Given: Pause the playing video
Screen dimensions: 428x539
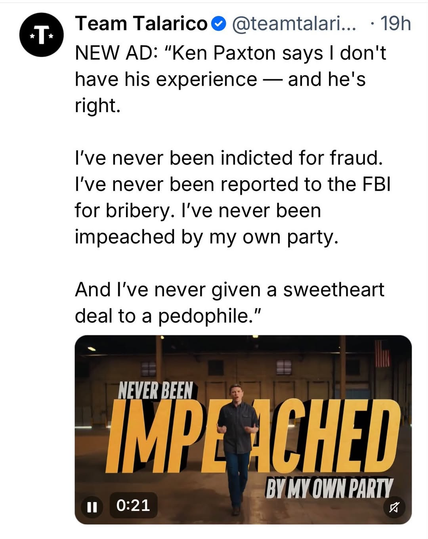Looking at the screenshot, I should coord(92,507).
